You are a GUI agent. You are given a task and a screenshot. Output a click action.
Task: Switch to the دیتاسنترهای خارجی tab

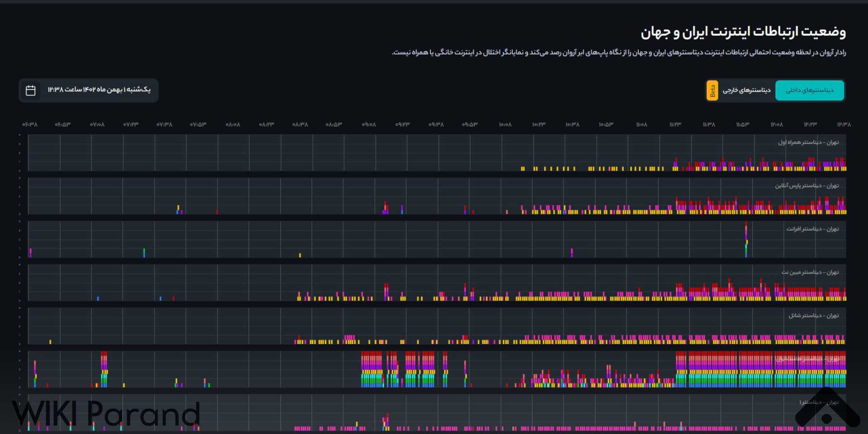pyautogui.click(x=746, y=90)
